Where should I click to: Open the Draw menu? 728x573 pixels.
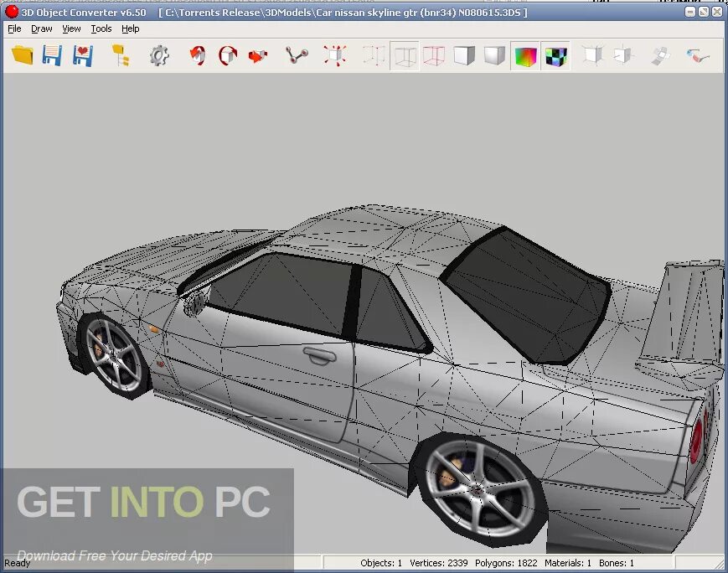[x=41, y=28]
